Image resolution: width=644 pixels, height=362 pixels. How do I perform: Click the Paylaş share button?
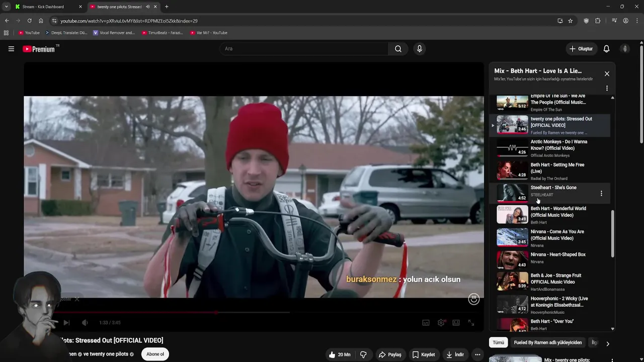coord(390,354)
